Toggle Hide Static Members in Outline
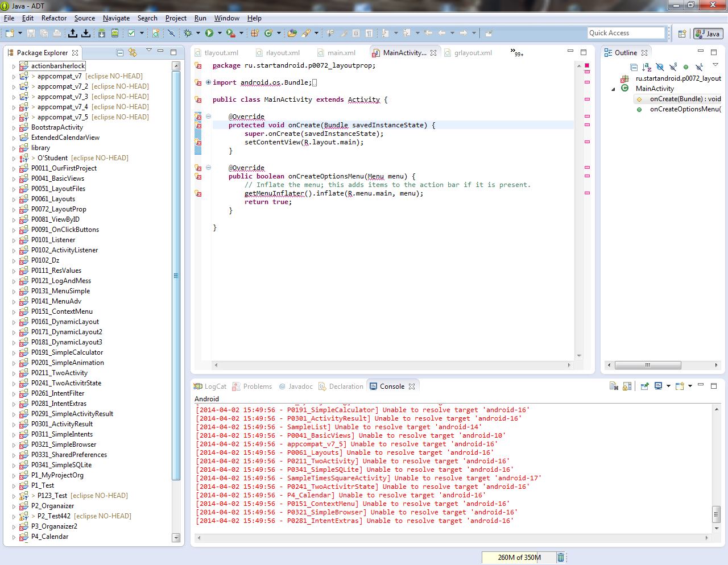This screenshot has width=728, height=565. pyautogui.click(x=673, y=67)
